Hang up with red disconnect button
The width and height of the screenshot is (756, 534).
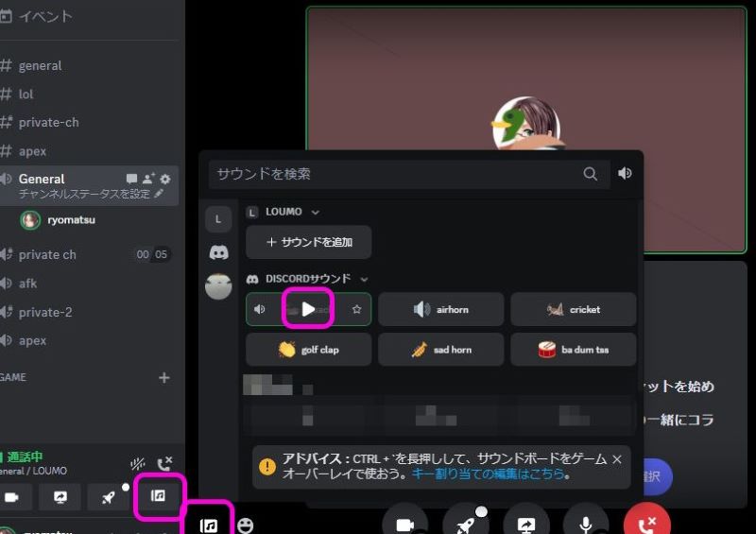647,524
